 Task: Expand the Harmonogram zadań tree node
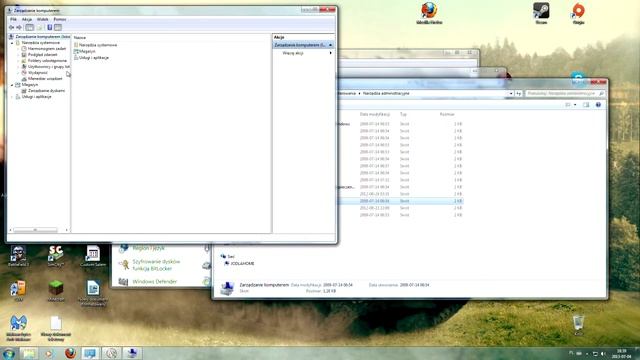coord(18,49)
